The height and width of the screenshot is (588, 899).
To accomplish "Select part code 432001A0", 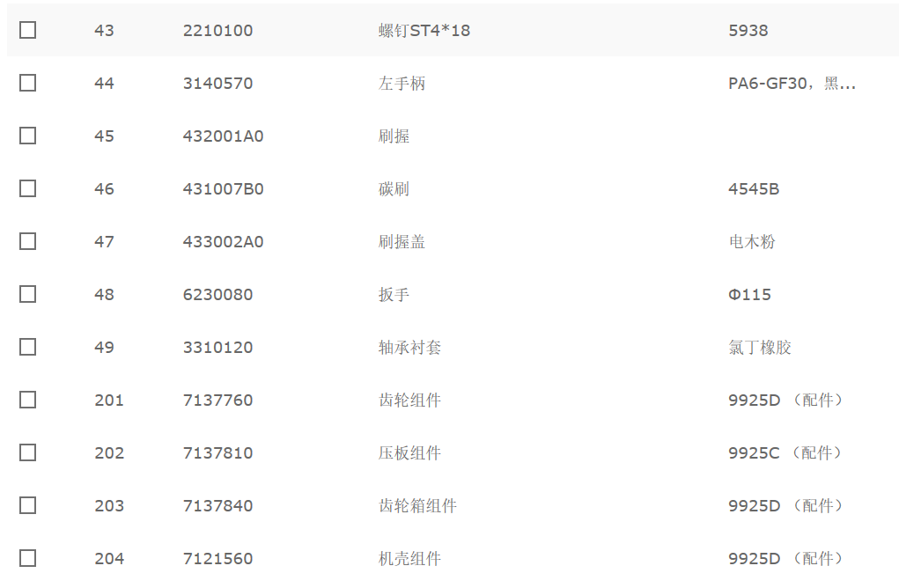I will coord(223,136).
